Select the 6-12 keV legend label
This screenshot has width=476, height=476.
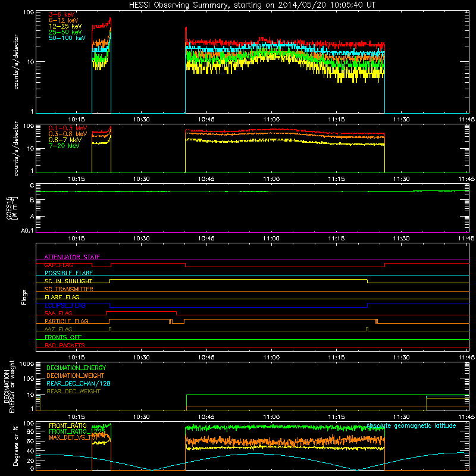click(64, 20)
